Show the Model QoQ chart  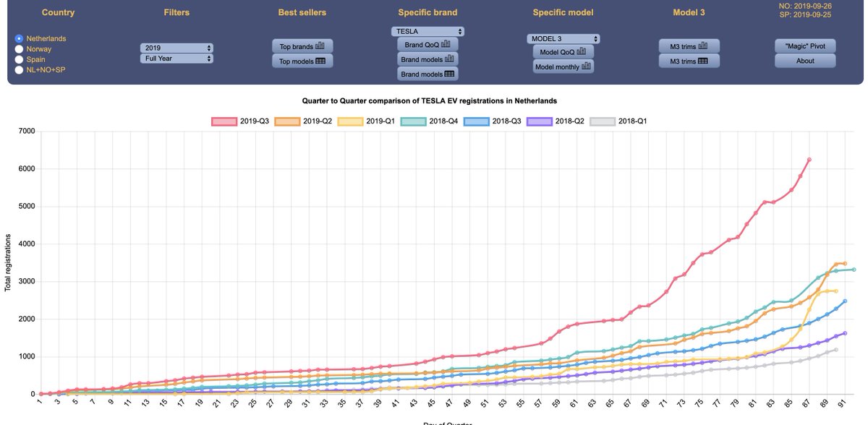(563, 51)
